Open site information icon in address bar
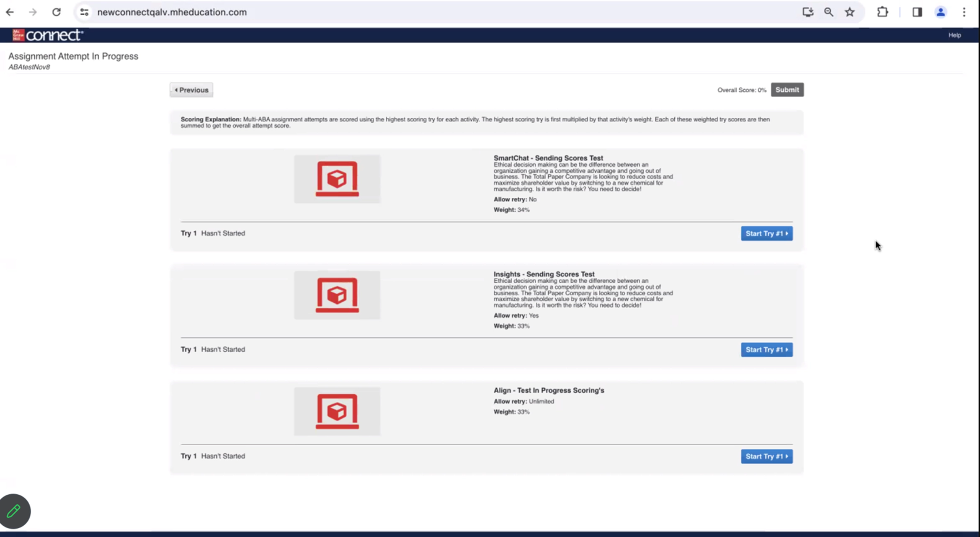 click(x=84, y=12)
